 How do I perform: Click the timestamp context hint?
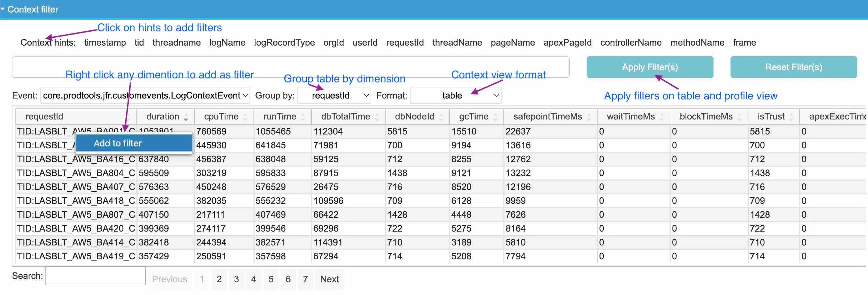pos(105,42)
